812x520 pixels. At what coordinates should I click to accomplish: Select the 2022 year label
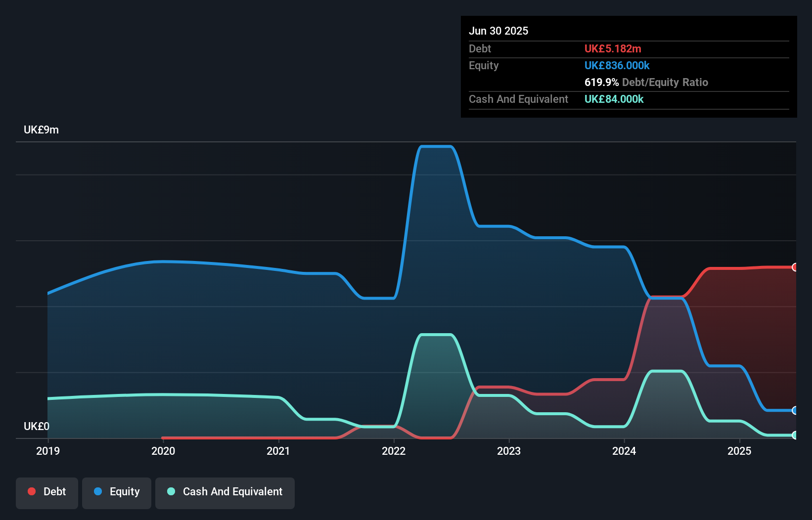tap(394, 451)
